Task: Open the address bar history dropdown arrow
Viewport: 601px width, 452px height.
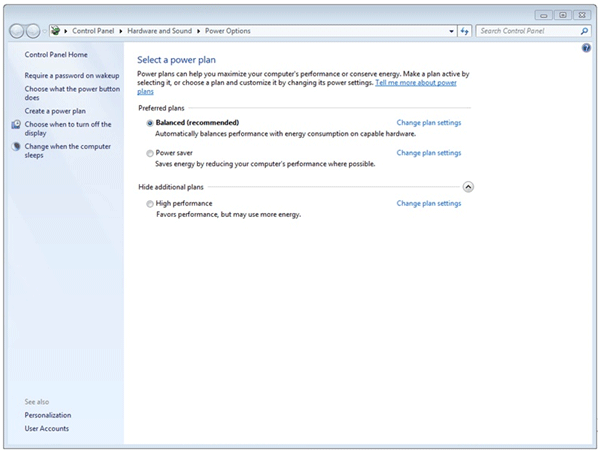Action: click(x=452, y=31)
